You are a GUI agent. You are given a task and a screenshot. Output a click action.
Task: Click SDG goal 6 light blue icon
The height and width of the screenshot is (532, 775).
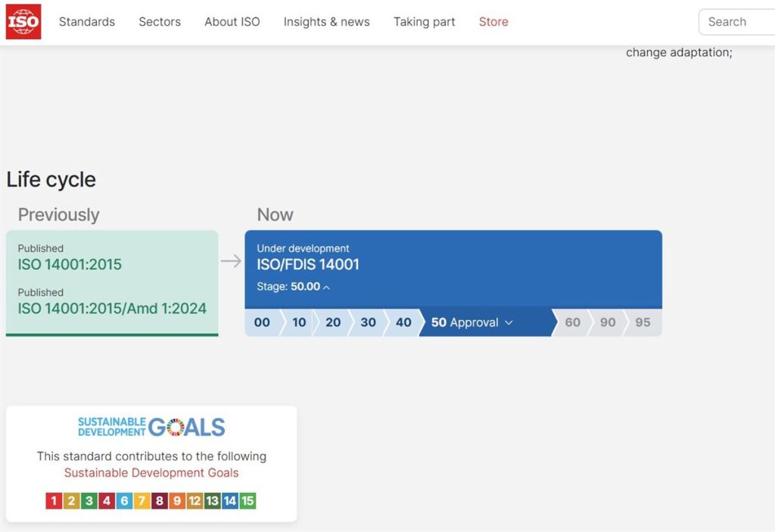tap(124, 500)
